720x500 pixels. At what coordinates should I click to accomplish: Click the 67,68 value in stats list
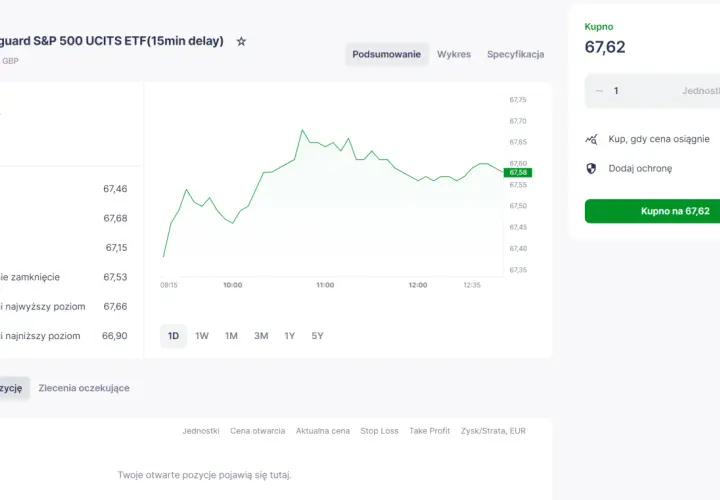point(115,218)
